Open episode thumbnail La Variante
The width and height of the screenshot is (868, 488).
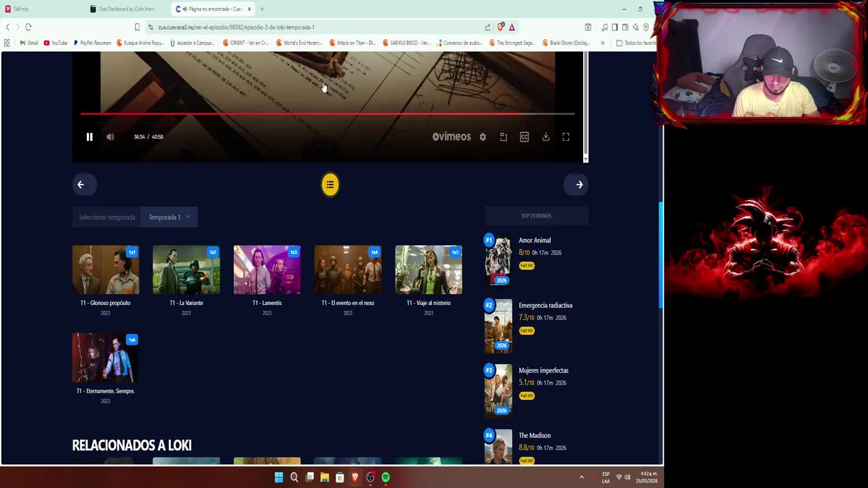coord(186,270)
